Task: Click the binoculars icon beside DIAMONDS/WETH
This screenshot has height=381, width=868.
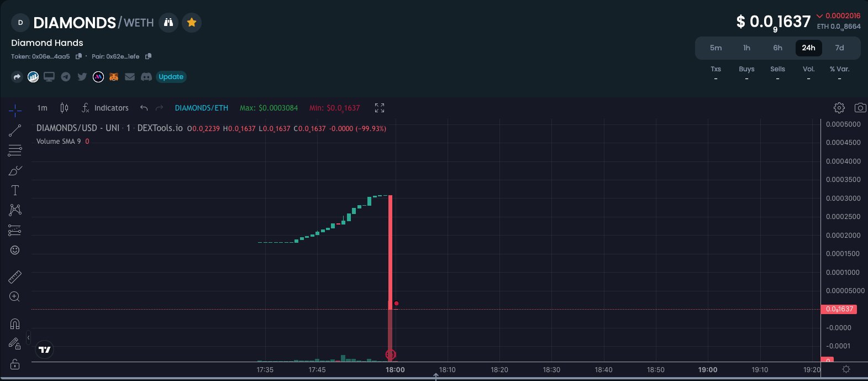Action: pos(169,23)
